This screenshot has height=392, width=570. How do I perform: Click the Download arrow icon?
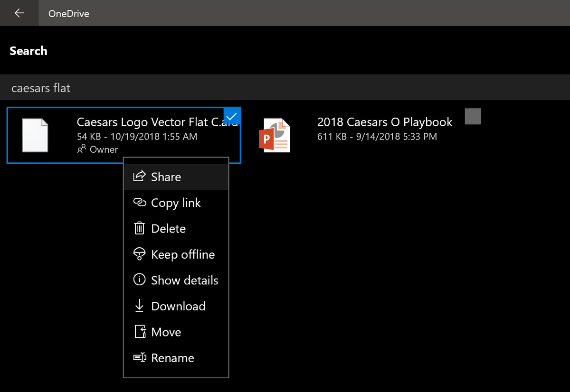pos(139,306)
